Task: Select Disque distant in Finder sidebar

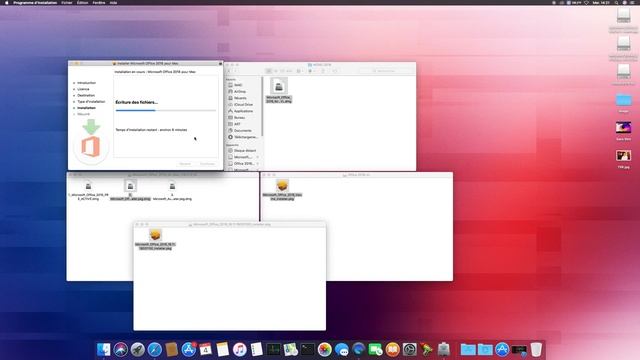Action: tap(244, 151)
